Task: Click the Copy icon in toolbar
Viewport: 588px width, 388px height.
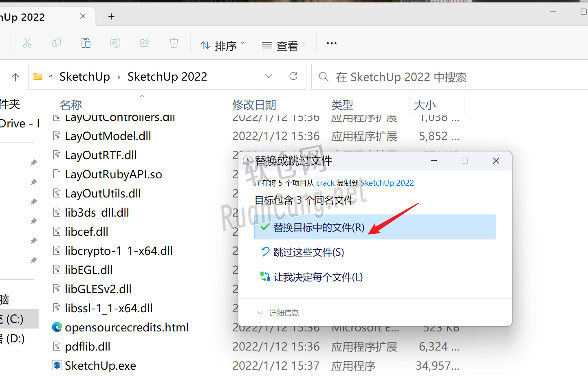Action: tap(57, 43)
